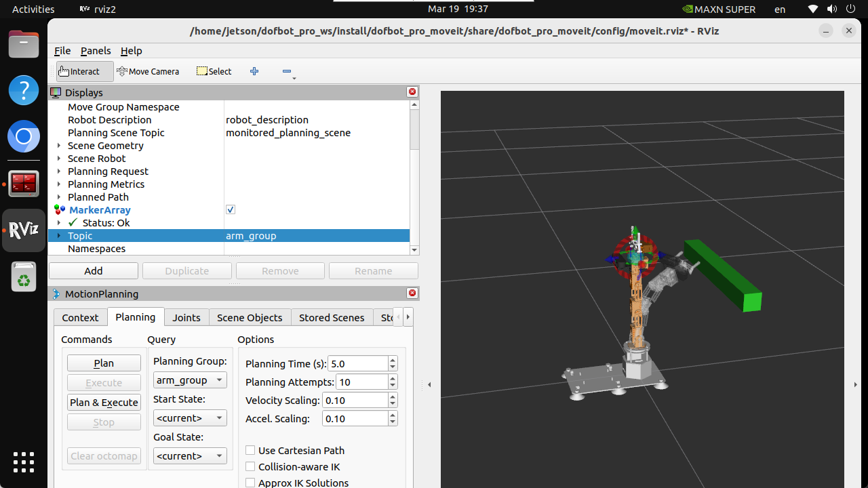Expand the Scene Geometry row

point(59,146)
